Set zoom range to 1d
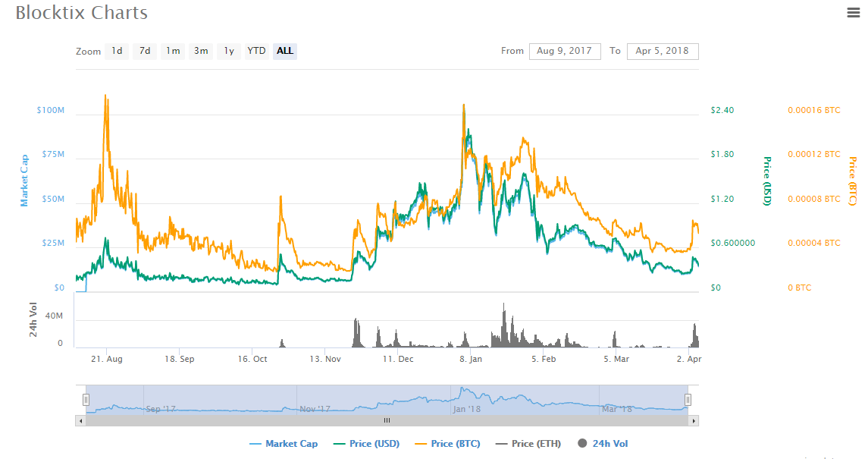Screen dimensions: 868x459 (117, 51)
